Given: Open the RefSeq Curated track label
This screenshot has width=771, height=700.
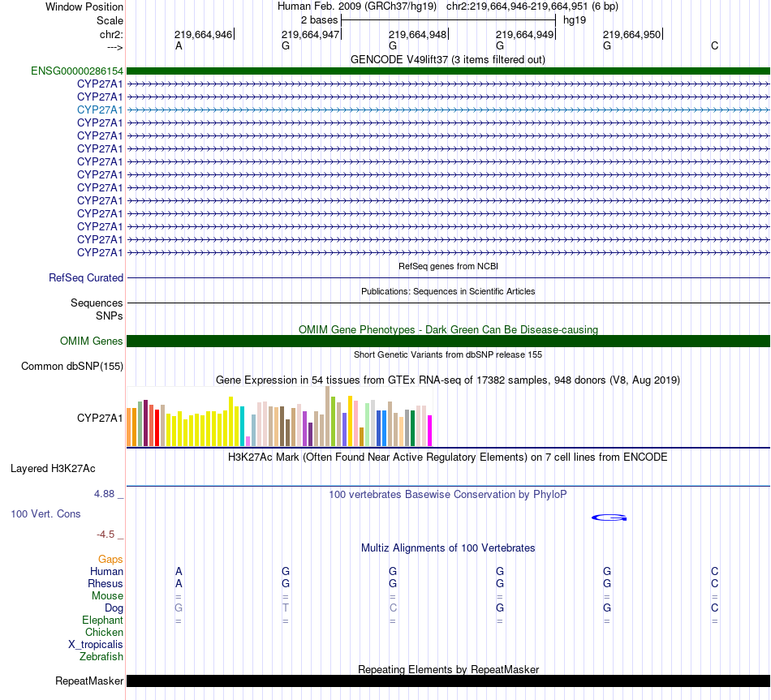Looking at the screenshot, I should (85, 277).
